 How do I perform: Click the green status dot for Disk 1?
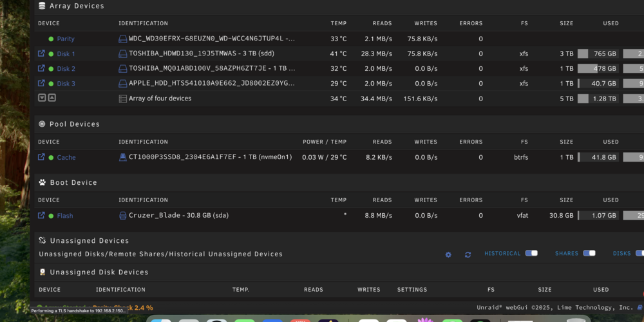[x=51, y=54]
